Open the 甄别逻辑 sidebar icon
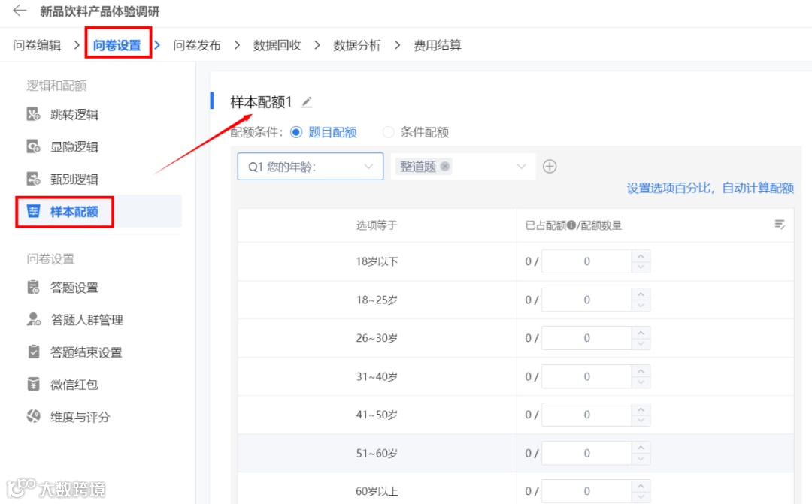 [33, 179]
